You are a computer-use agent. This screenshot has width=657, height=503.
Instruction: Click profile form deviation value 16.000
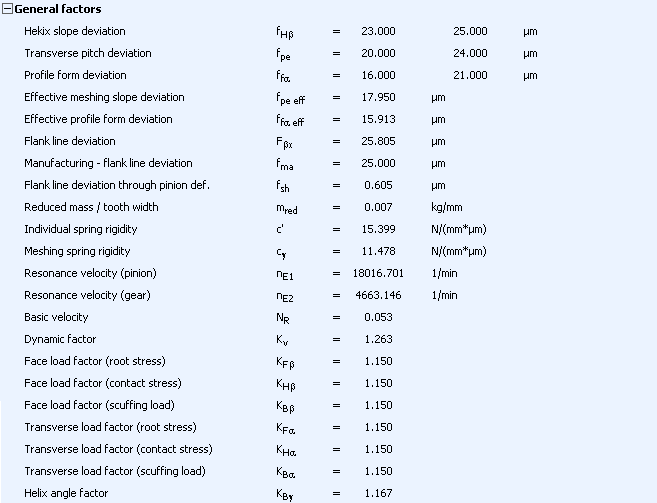coord(378,75)
